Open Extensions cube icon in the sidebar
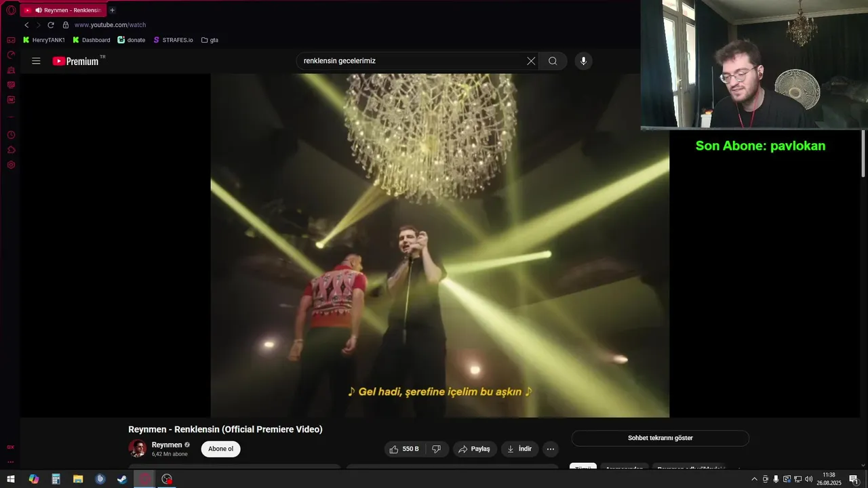The height and width of the screenshot is (488, 868). pos(11,150)
